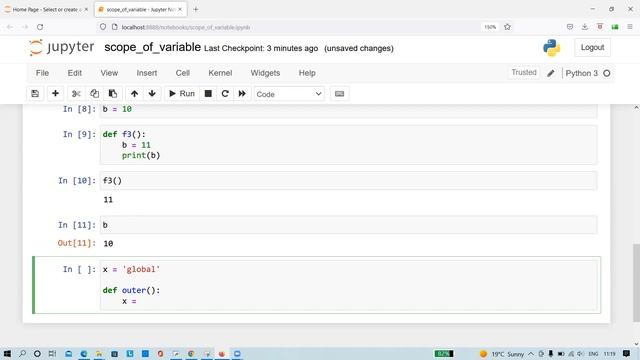The width and height of the screenshot is (640, 360).
Task: Open the Widgets menu
Action: (265, 73)
